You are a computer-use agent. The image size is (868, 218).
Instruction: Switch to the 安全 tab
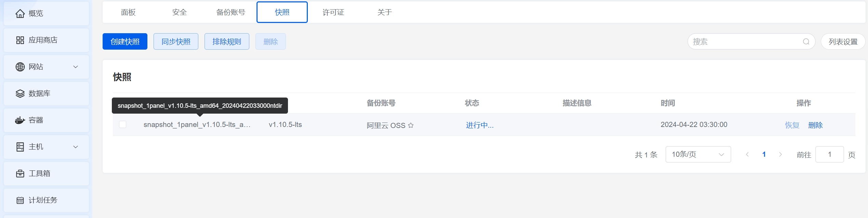click(x=180, y=12)
